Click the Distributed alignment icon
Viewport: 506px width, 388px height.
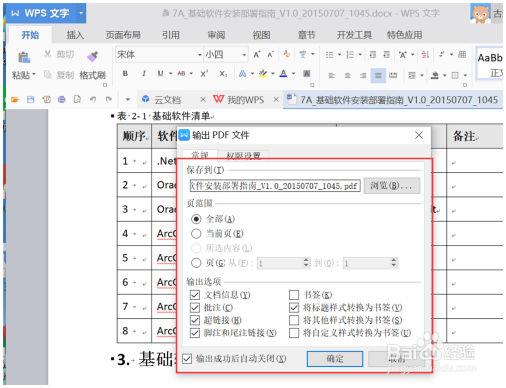point(393,75)
